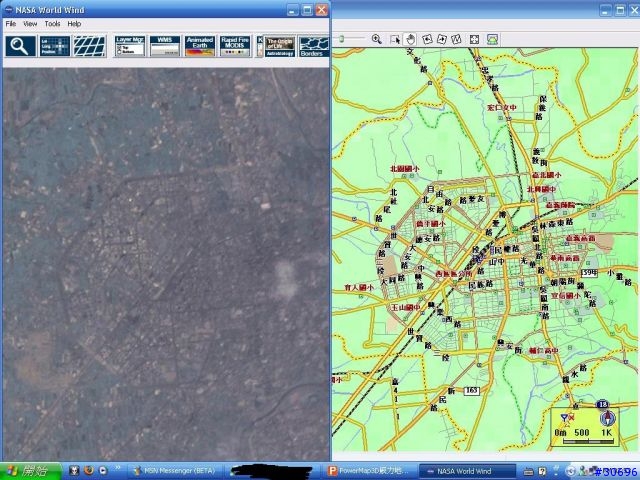This screenshot has width=640, height=480.
Task: Open the Help menu
Action: click(74, 24)
